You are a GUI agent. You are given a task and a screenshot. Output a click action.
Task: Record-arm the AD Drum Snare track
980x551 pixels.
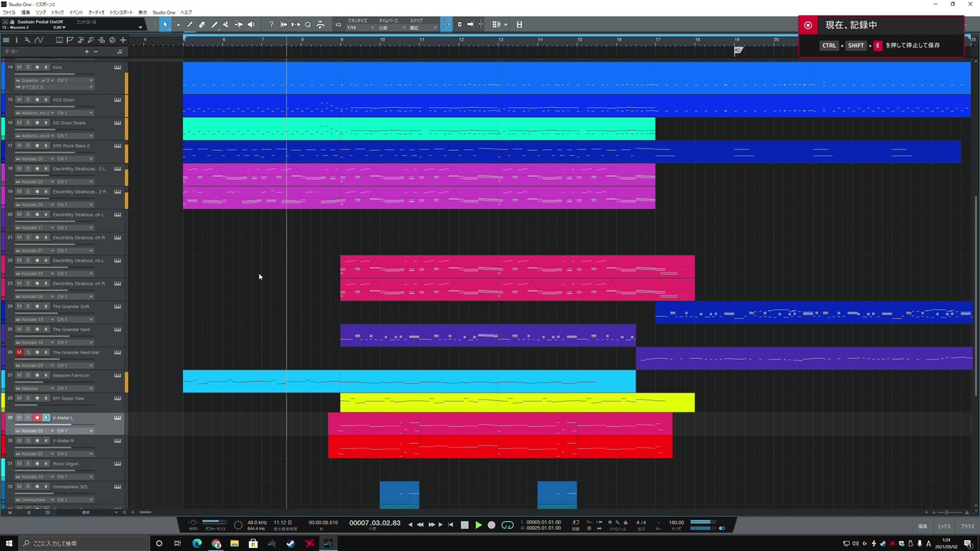[37, 122]
